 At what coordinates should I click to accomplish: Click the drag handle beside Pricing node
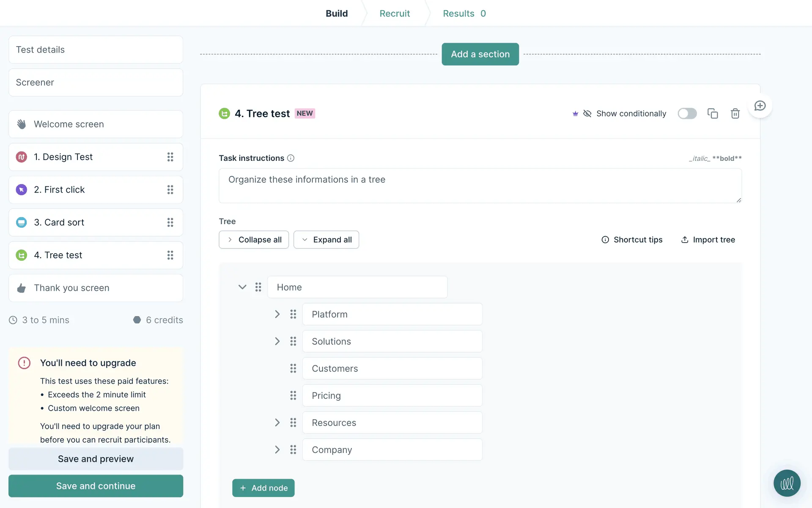293,395
